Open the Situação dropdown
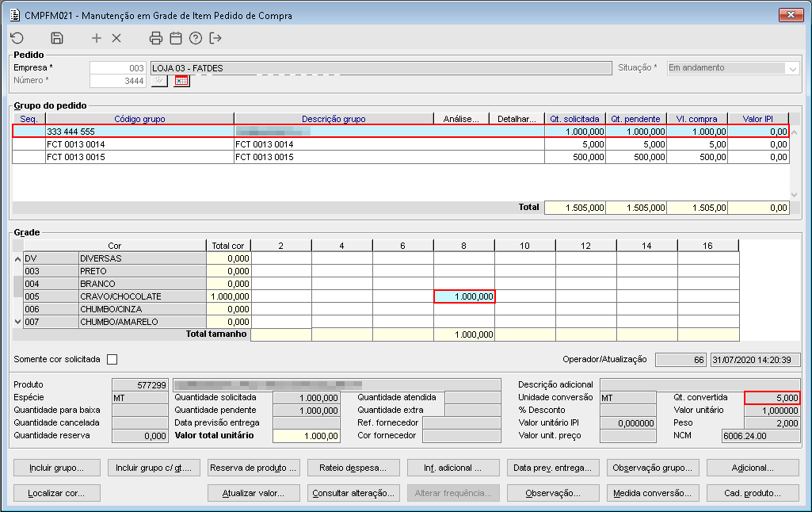 pyautogui.click(x=792, y=68)
